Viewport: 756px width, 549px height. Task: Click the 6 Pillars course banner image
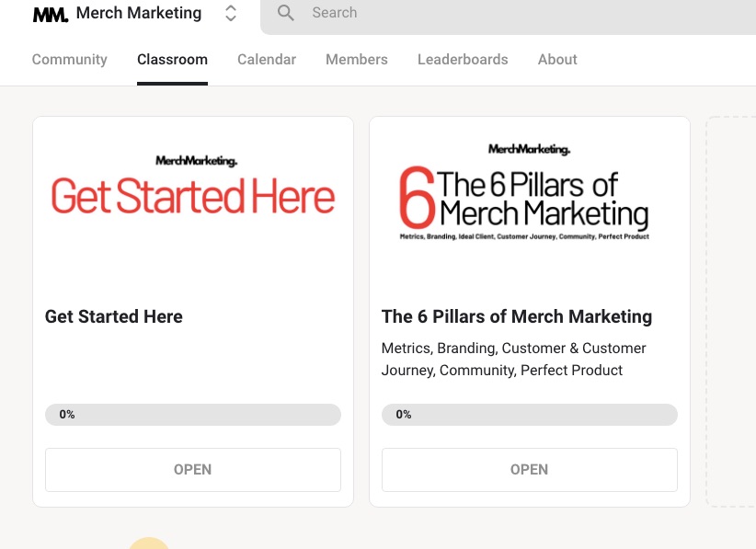529,197
